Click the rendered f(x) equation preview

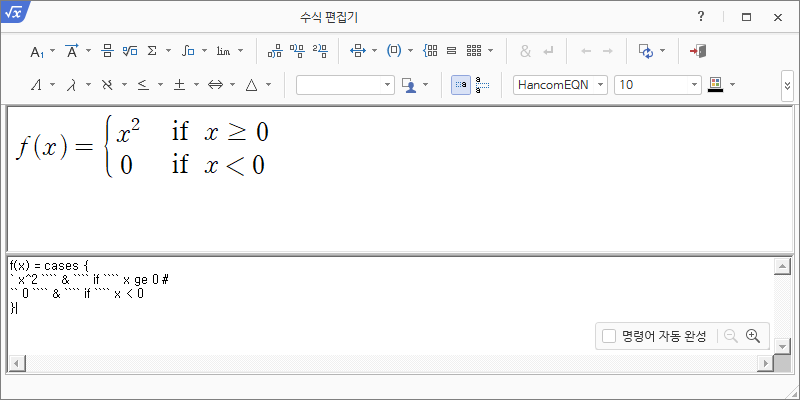[x=142, y=147]
